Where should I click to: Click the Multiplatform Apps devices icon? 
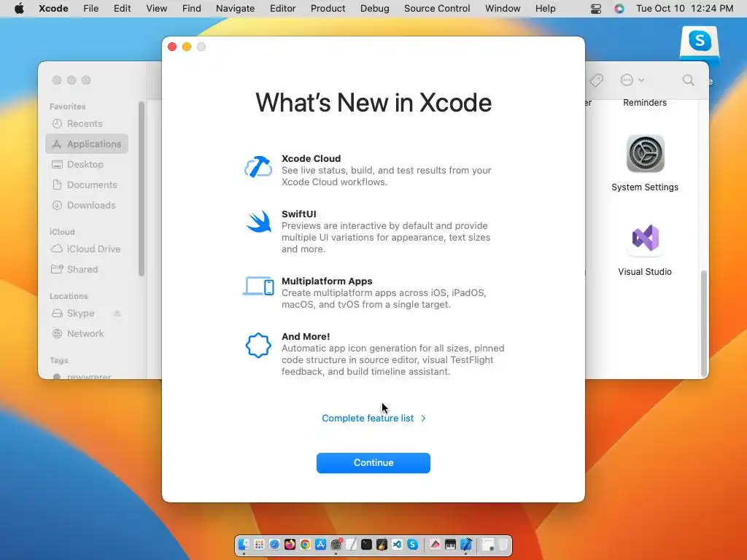[x=258, y=286]
